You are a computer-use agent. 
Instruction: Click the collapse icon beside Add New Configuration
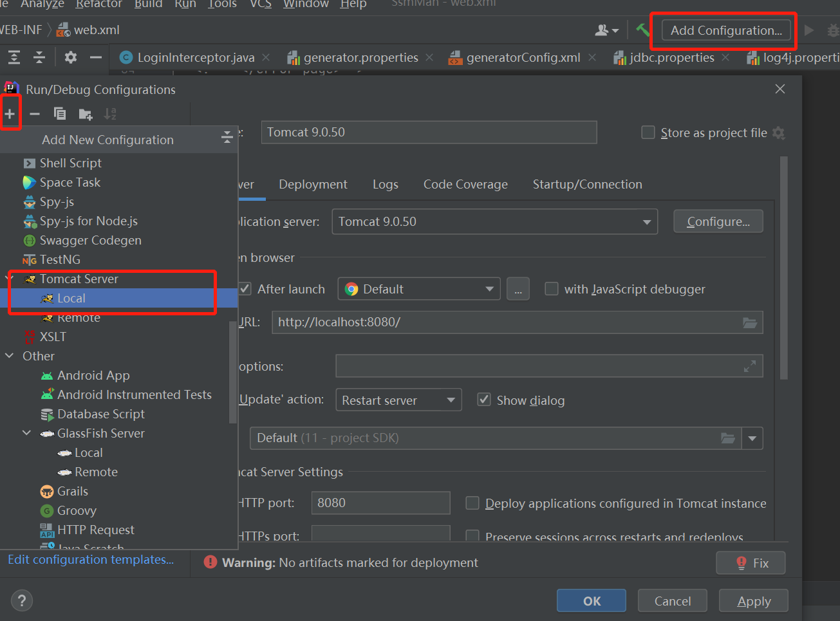coord(227,137)
